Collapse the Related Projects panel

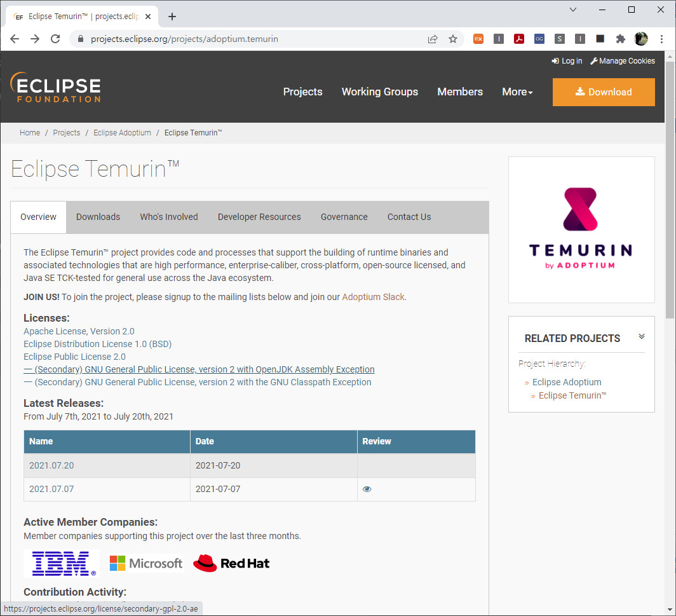642,336
